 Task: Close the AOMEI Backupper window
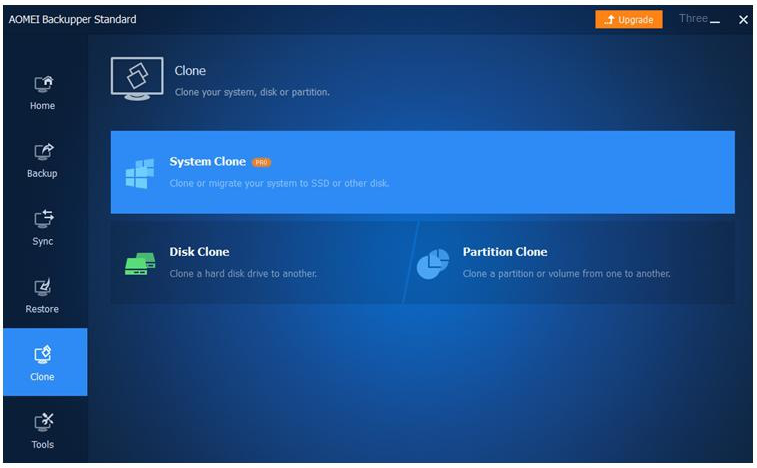(x=743, y=20)
